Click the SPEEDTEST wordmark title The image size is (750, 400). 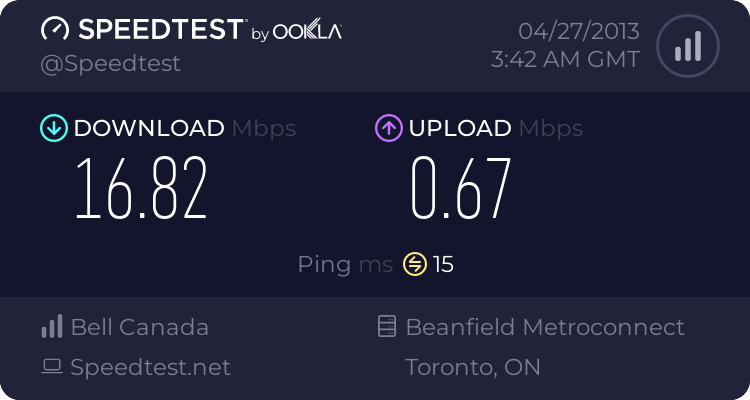(x=161, y=29)
